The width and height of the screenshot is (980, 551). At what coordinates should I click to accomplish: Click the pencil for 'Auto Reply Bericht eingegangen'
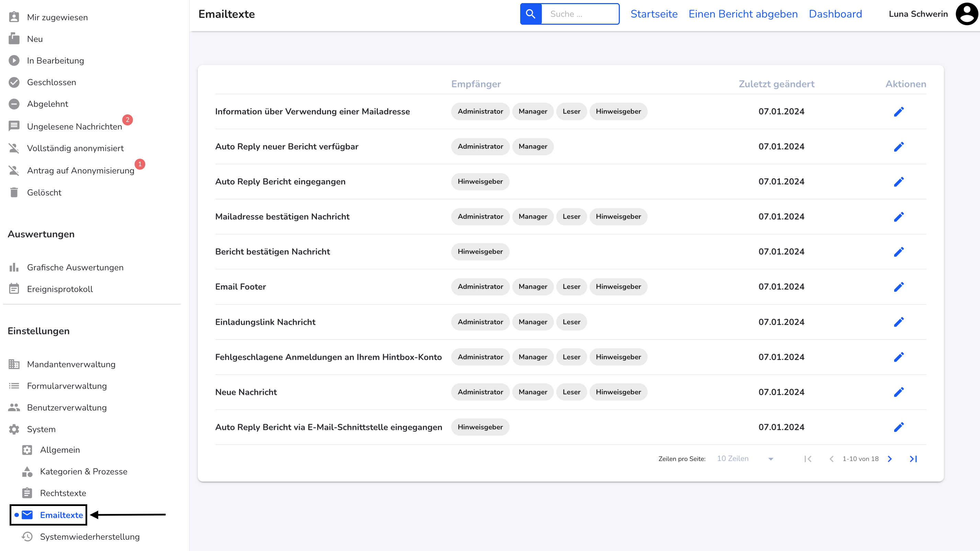point(899,181)
